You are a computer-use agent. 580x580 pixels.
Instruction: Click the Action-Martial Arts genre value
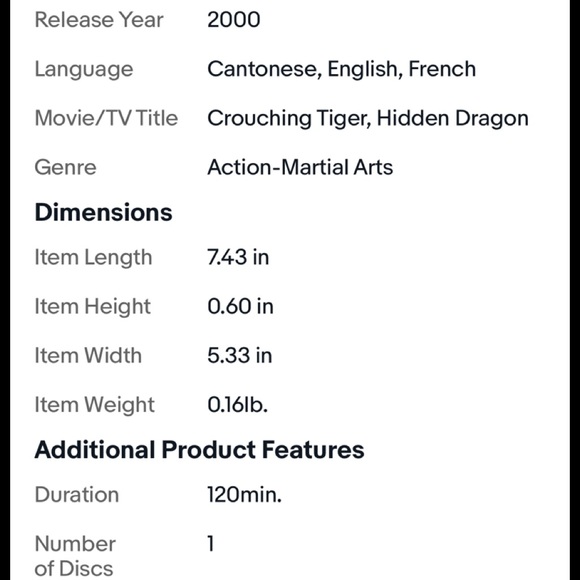tap(300, 167)
